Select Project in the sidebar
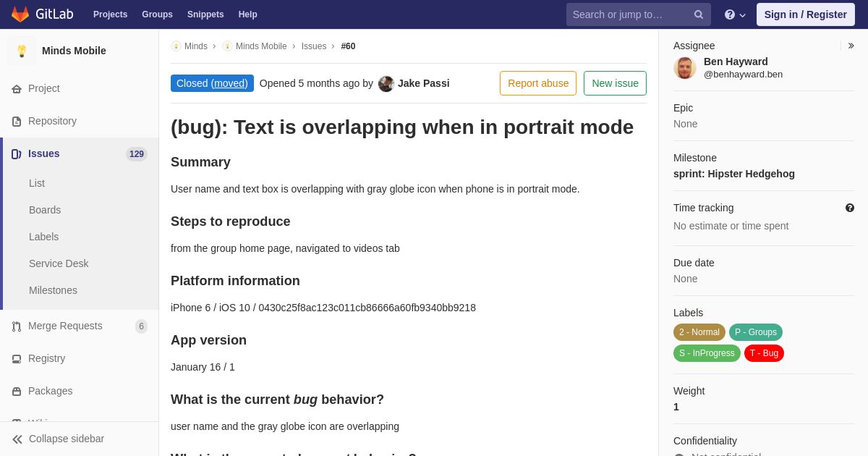868x456 pixels. coord(44,88)
